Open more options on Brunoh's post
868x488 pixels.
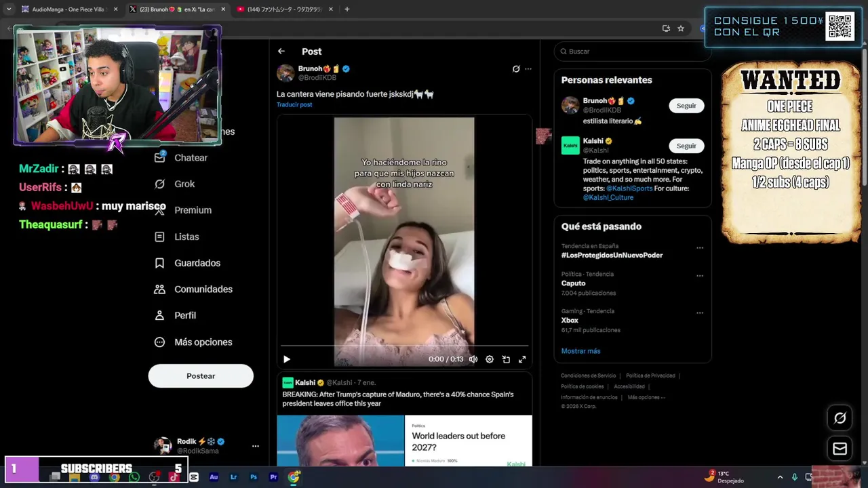[528, 68]
